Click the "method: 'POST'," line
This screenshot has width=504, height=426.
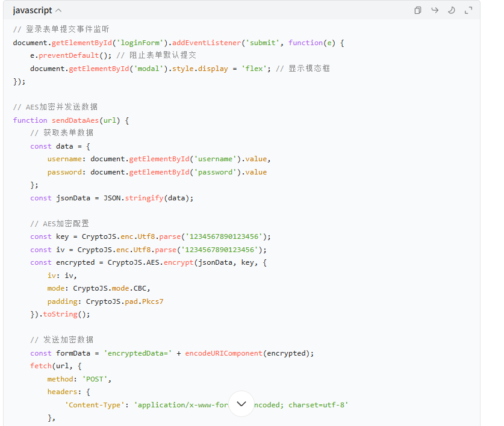[x=79, y=380]
